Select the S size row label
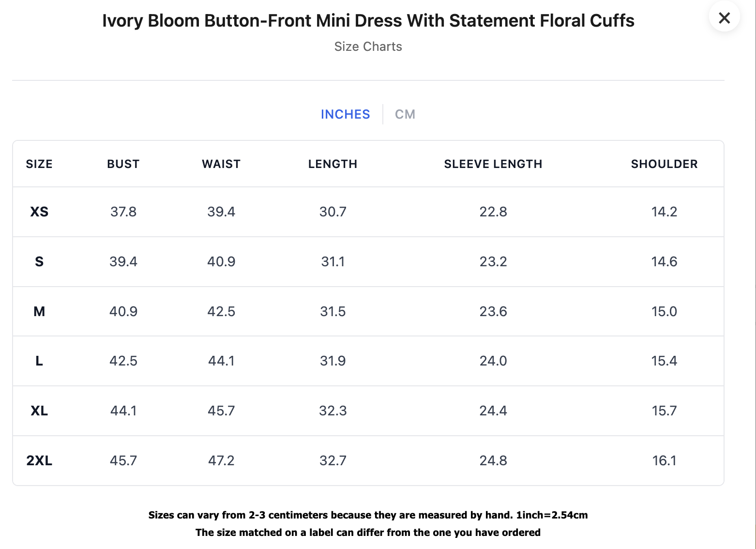The image size is (756, 549). tap(39, 262)
